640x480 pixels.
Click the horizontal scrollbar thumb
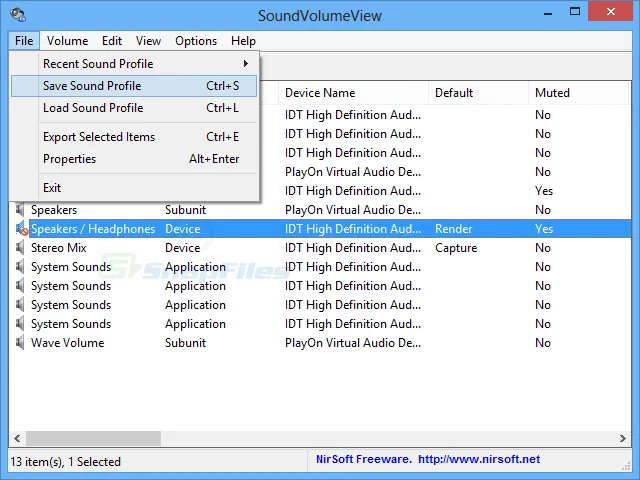(x=93, y=438)
